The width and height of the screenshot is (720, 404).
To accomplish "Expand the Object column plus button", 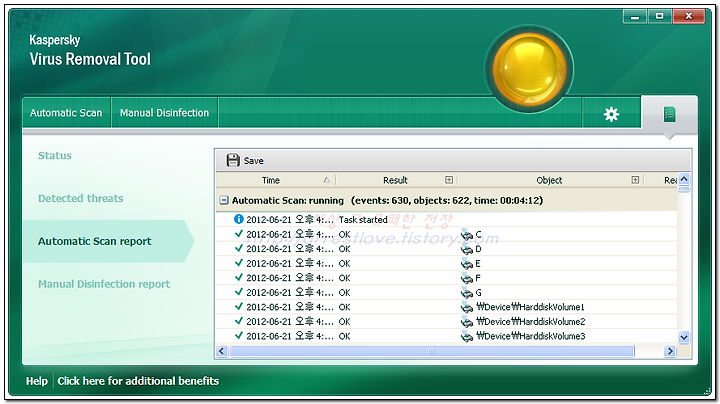I will [635, 180].
